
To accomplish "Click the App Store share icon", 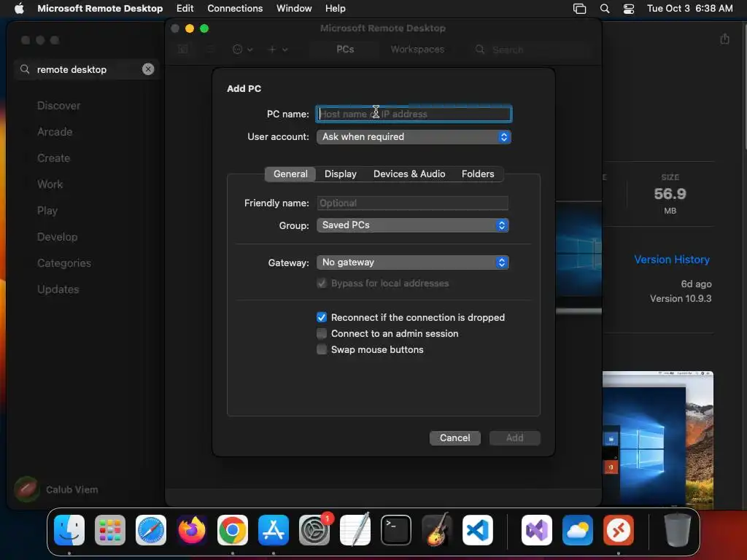I will point(724,39).
